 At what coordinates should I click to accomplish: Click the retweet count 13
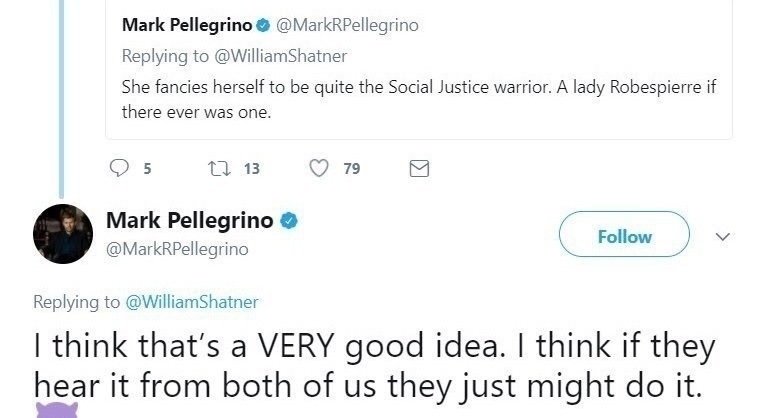point(252,169)
